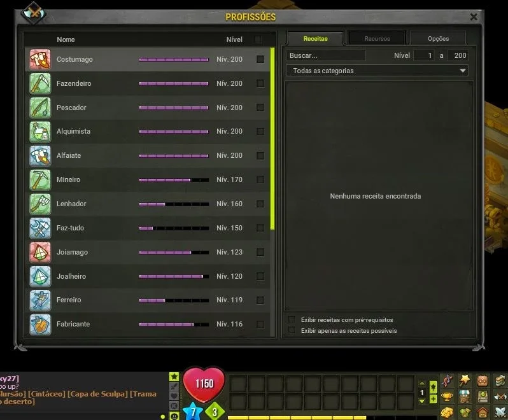Switch to the Opções tab

pos(438,39)
